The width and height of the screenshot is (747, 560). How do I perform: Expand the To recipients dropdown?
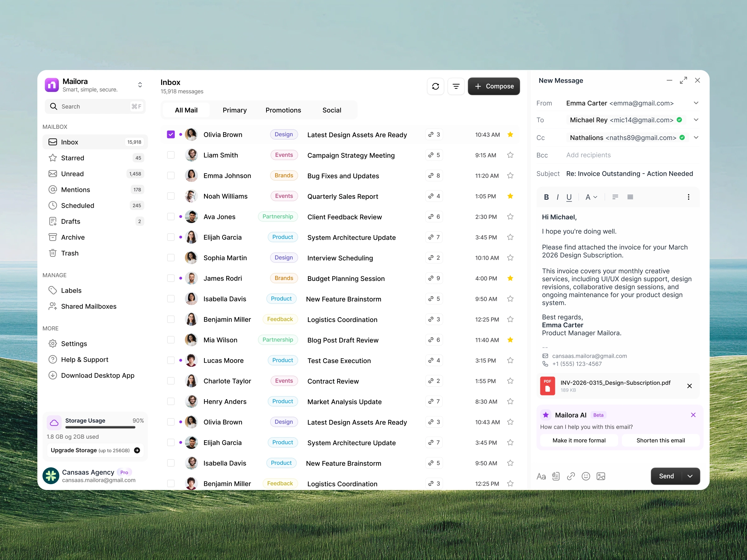pyautogui.click(x=696, y=120)
